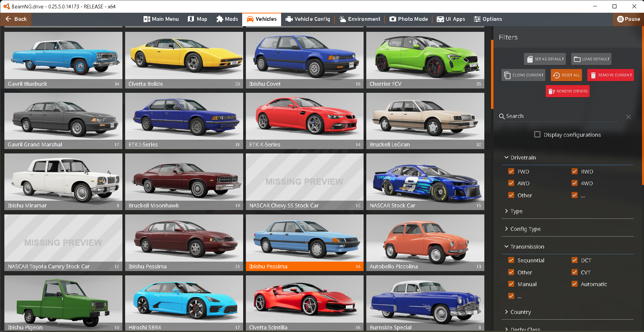The image size is (644, 332).
Task: Choose the Autobello Piccolina vehicle
Action: tap(425, 243)
